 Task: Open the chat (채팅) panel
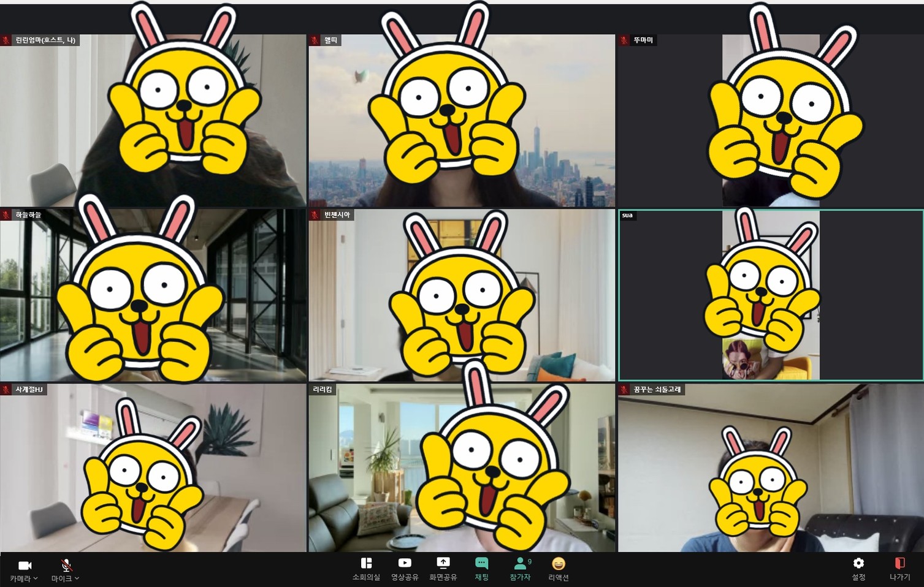(482, 569)
